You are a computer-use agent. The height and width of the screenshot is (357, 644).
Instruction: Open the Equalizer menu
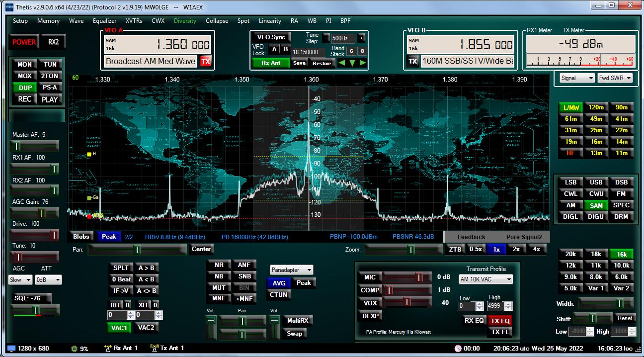coord(104,21)
